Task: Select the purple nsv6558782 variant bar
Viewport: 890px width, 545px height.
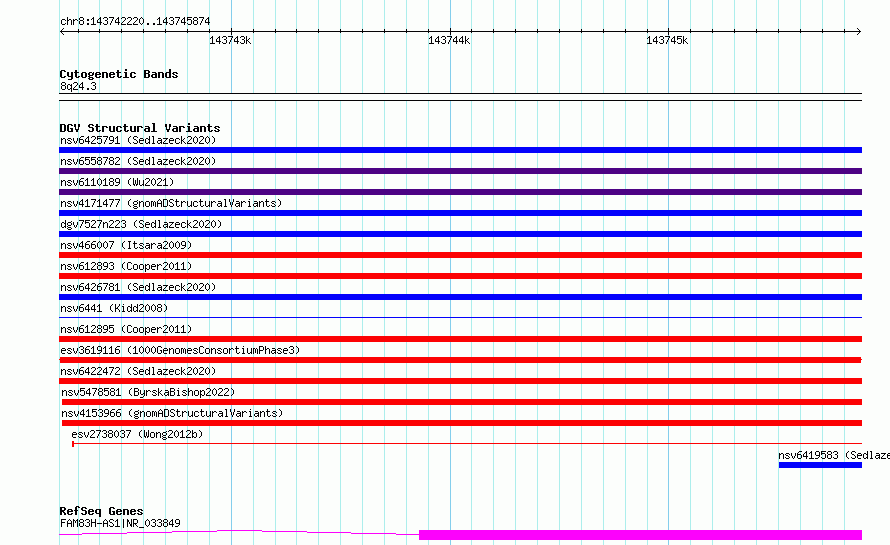Action: 460,171
